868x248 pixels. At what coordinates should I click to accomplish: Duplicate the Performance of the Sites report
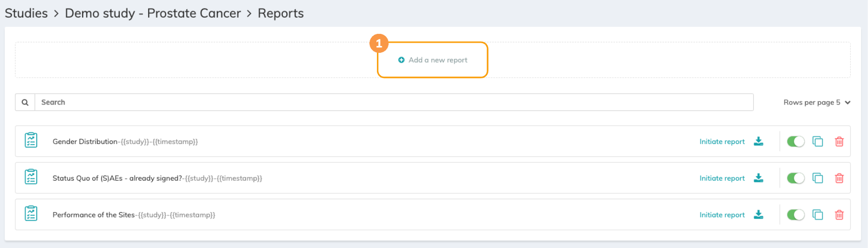click(817, 215)
